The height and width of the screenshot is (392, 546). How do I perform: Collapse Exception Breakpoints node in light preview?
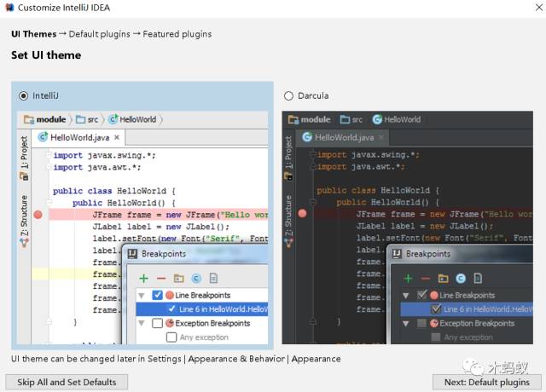coord(142,324)
